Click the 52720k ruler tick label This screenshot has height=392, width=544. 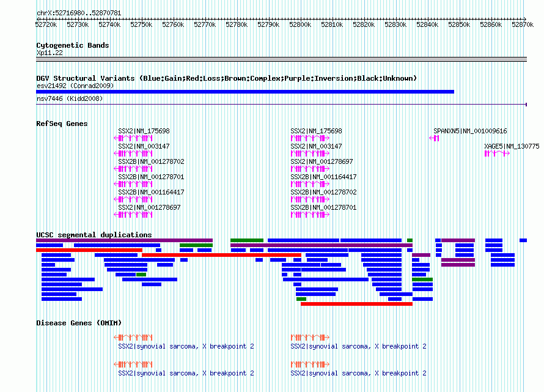click(x=46, y=24)
